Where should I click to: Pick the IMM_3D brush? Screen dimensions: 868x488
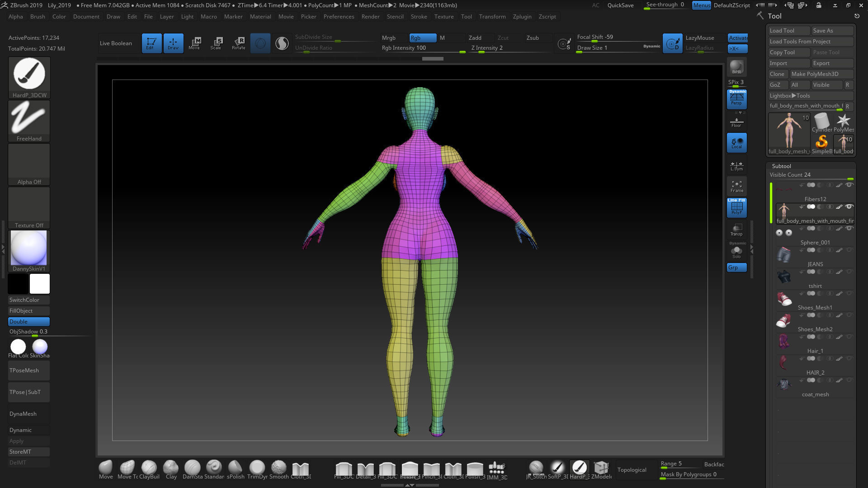[496, 470]
